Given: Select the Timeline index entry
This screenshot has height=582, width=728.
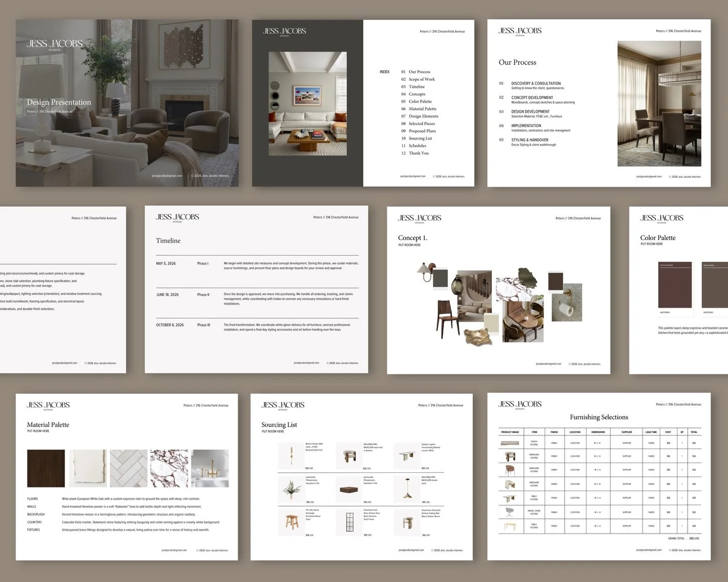Looking at the screenshot, I should (416, 86).
